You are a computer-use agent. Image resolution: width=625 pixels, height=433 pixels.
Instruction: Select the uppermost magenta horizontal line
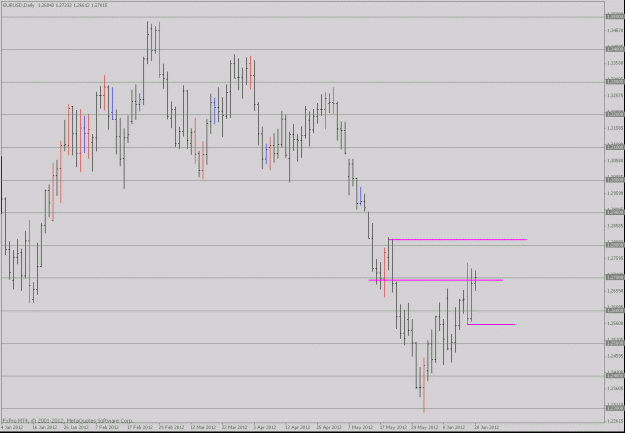458,239
